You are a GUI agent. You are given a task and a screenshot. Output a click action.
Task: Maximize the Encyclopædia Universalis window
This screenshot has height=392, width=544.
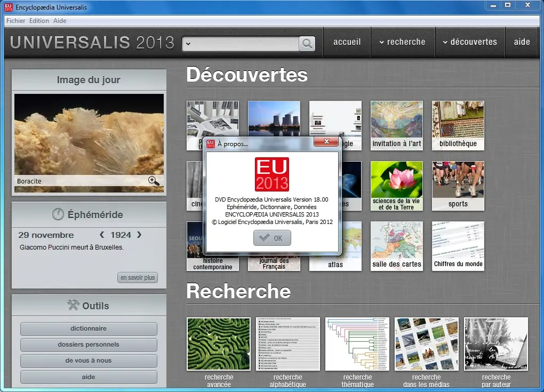[x=508, y=5]
